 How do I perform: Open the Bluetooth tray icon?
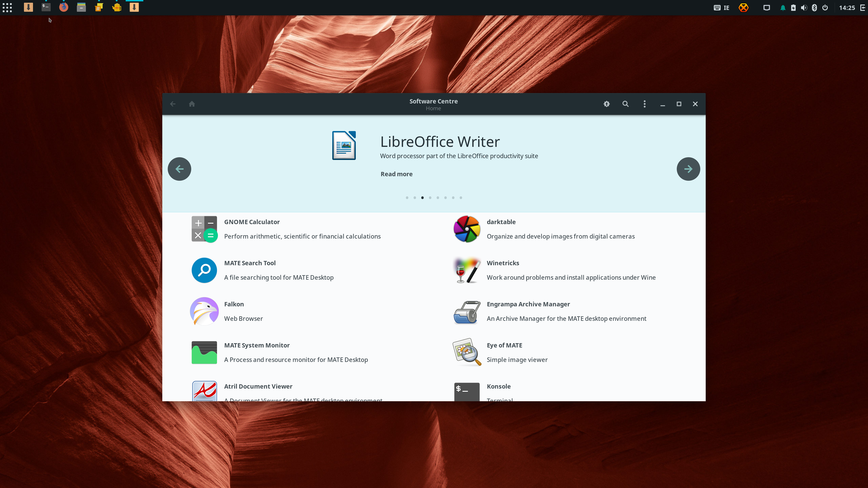pyautogui.click(x=814, y=7)
